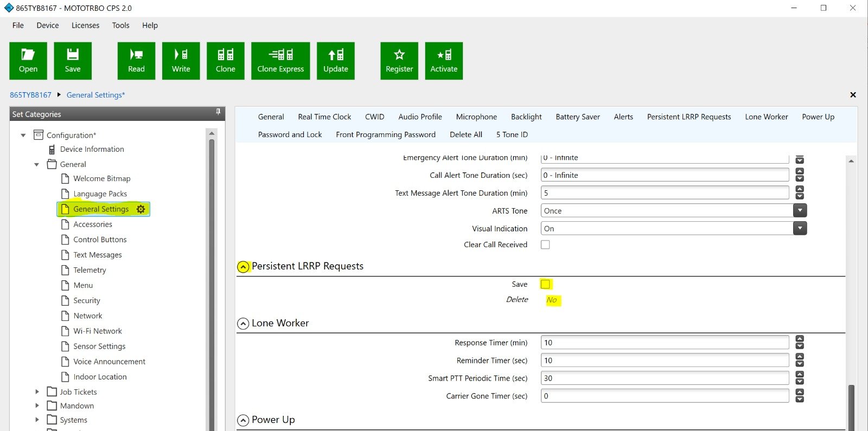Expand the Systems tree folder
Screen dimensions: 868x431
coord(37,420)
